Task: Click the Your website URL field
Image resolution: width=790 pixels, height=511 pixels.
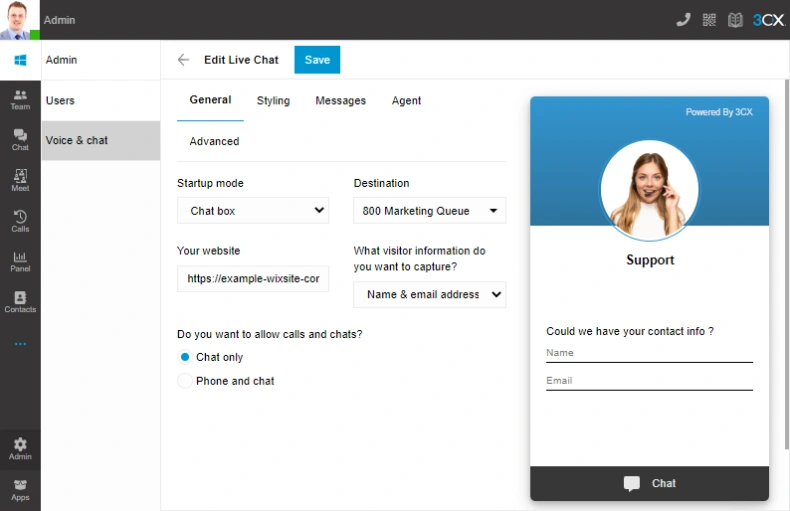Action: pos(253,279)
